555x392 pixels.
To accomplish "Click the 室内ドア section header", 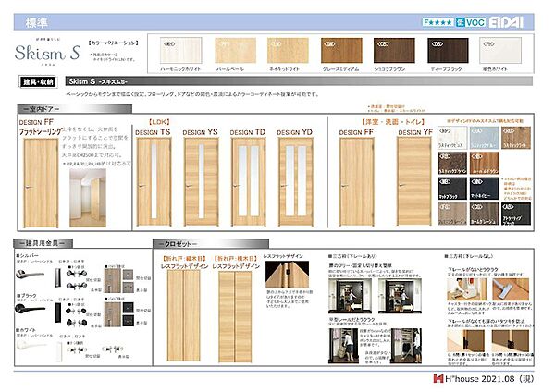I will point(75,109).
